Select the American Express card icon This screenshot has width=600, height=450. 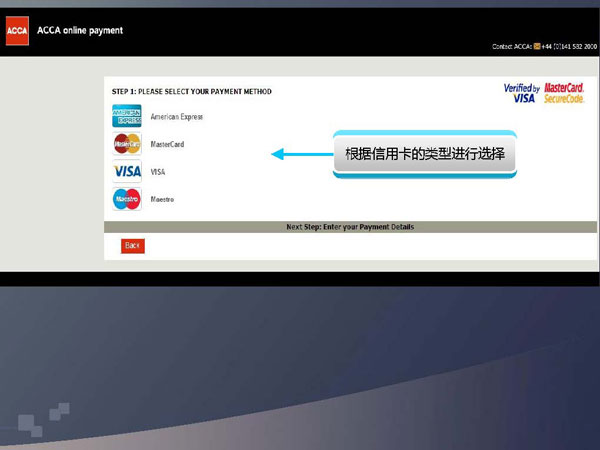pyautogui.click(x=127, y=117)
